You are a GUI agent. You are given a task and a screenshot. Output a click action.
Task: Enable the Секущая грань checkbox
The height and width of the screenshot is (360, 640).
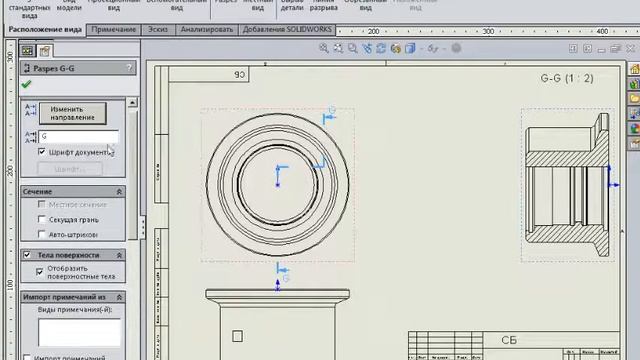42,219
